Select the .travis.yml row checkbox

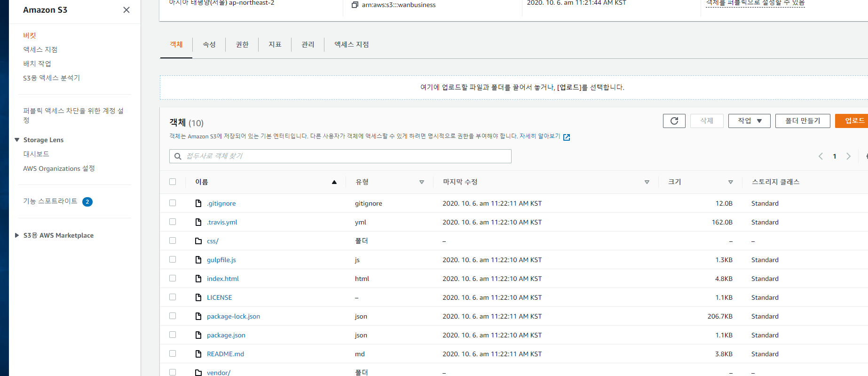[173, 222]
